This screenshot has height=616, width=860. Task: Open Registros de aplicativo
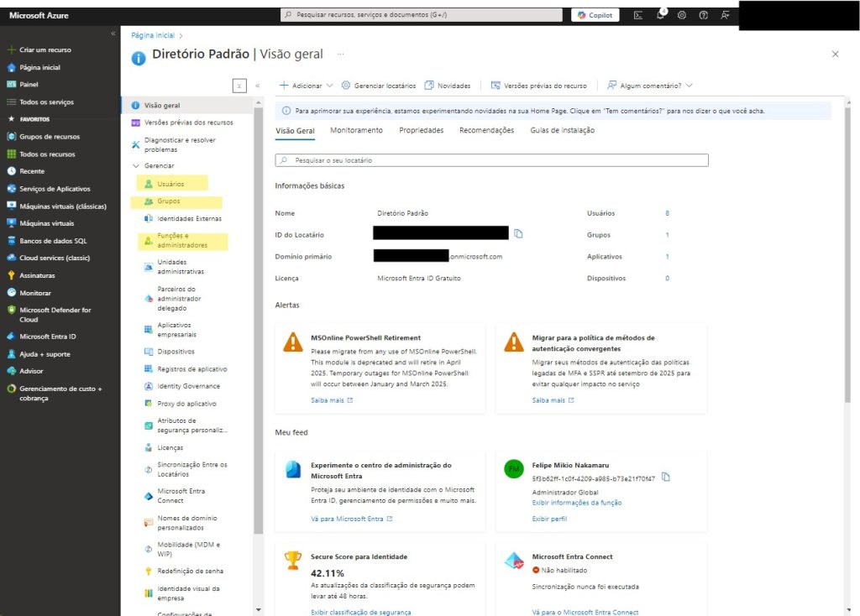pyautogui.click(x=192, y=369)
